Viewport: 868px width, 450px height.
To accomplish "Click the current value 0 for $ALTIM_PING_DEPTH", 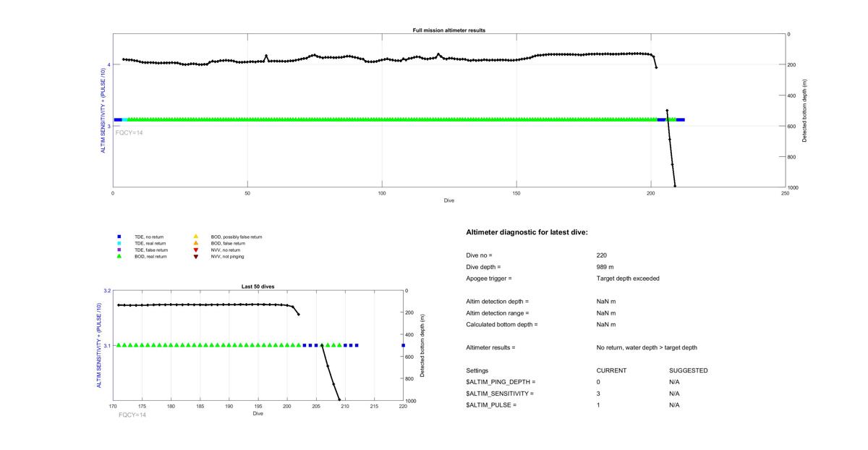I will [x=599, y=382].
